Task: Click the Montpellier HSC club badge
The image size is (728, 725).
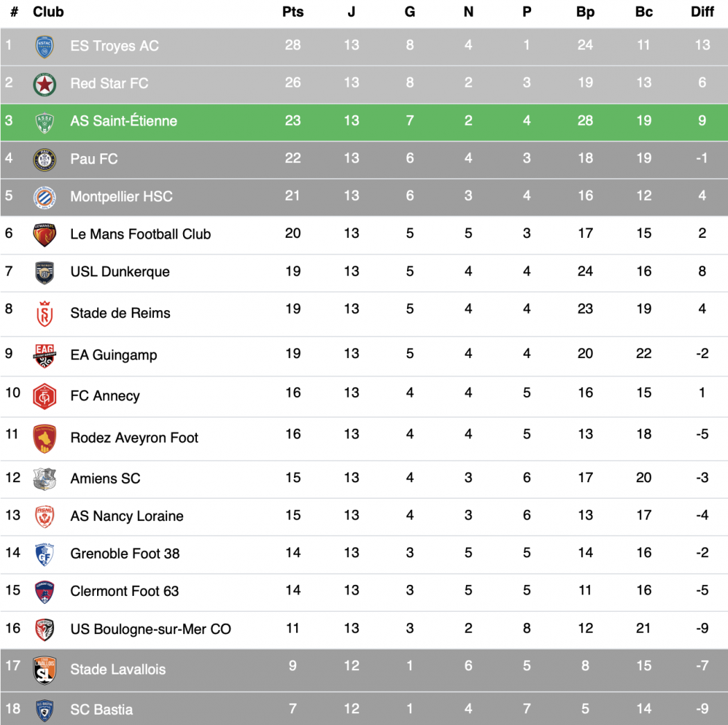Action: tap(44, 197)
